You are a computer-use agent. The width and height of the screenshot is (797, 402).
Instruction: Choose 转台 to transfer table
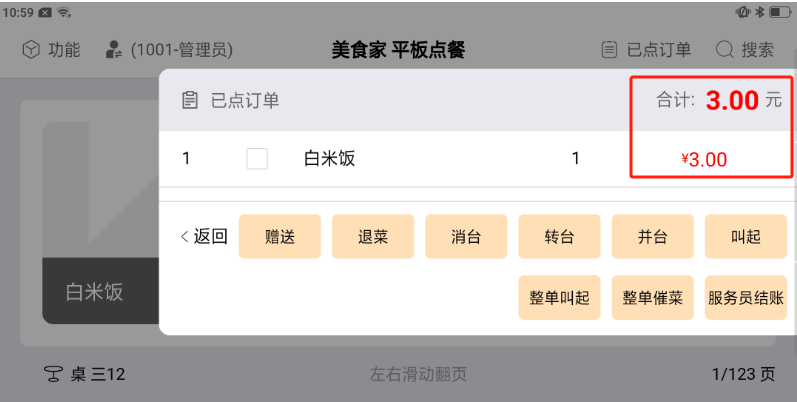click(x=559, y=237)
